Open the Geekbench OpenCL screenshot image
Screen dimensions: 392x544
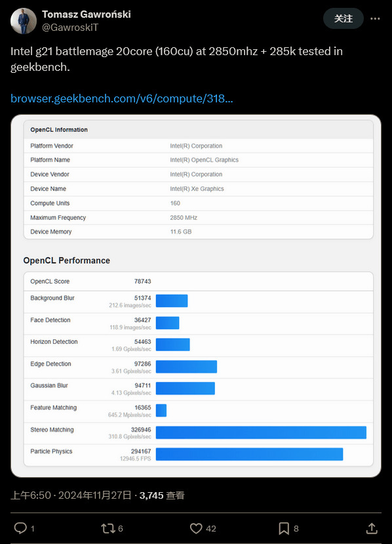(196, 295)
